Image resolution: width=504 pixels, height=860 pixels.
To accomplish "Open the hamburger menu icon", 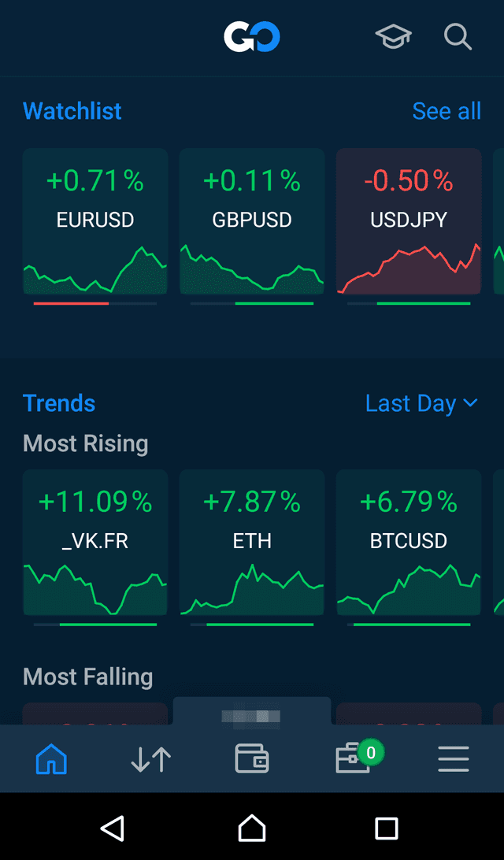I will coord(453,758).
